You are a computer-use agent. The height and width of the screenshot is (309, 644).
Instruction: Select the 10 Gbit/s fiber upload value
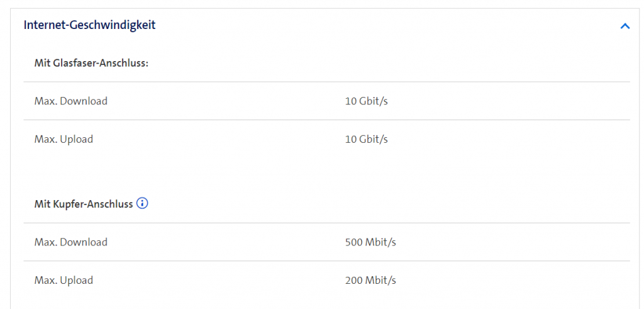367,139
